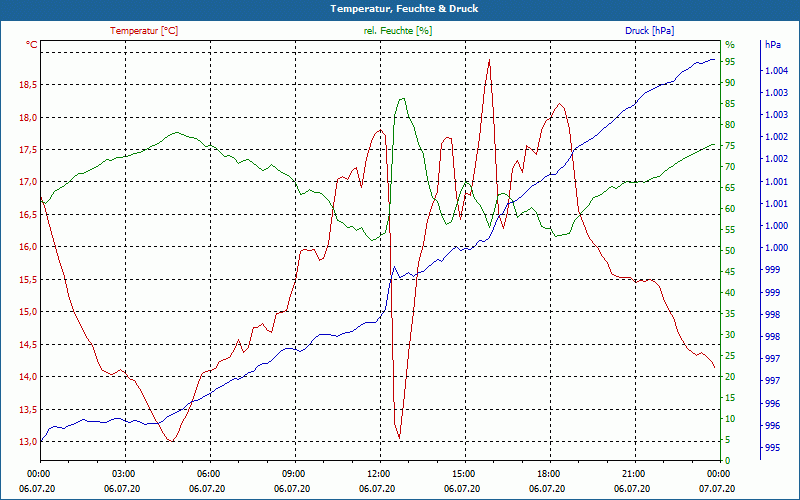Click humidity axis value '75'
This screenshot has height=500, width=800.
tap(730, 146)
